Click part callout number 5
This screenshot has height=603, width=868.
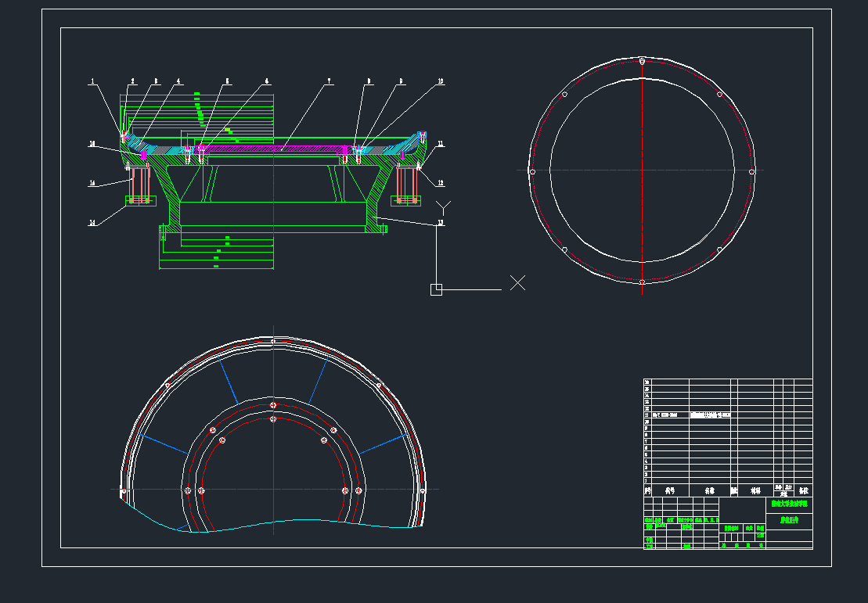tap(228, 81)
